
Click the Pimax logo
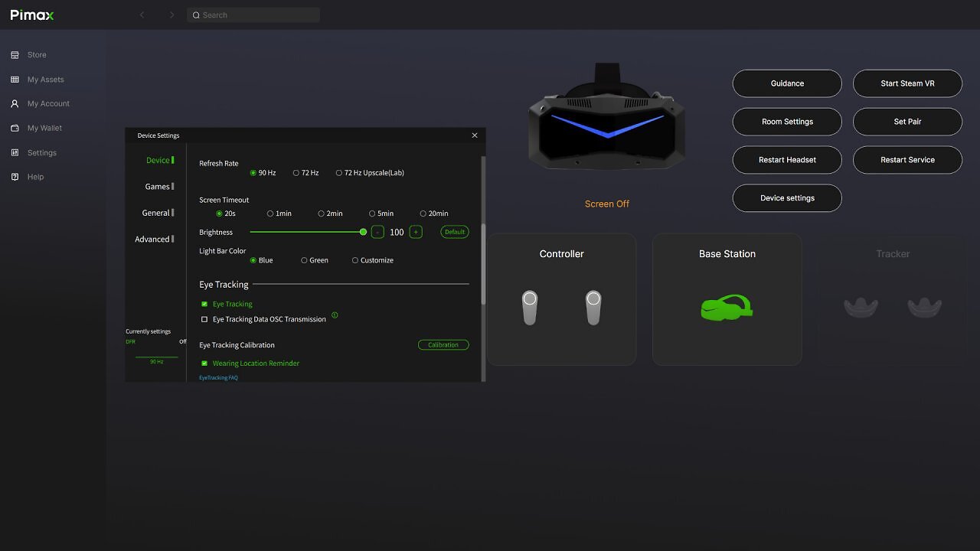[32, 15]
